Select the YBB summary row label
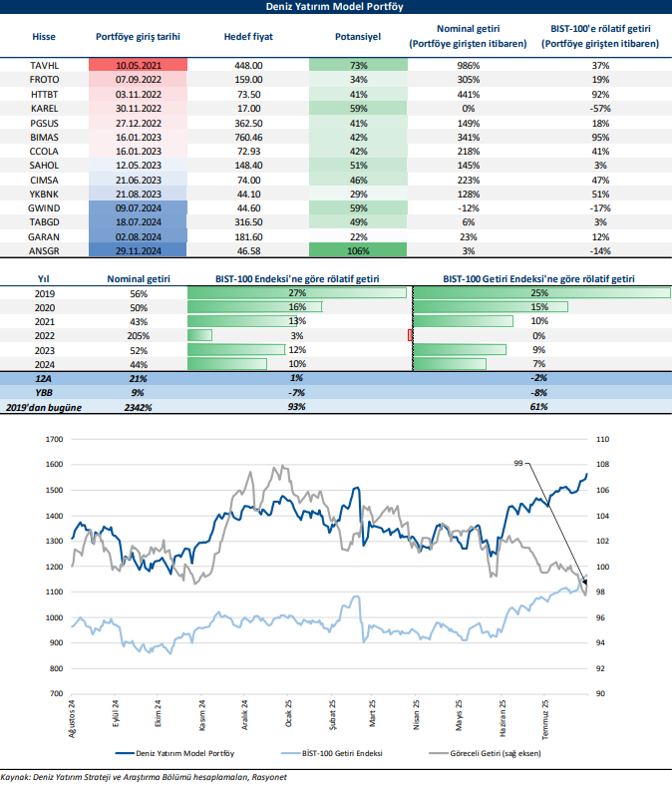The width and height of the screenshot is (672, 787). point(44,393)
